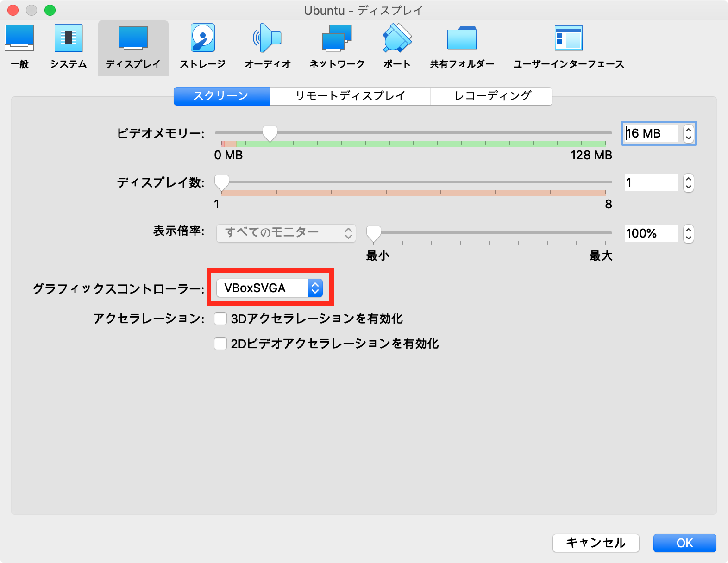Screen dimensions: 728x563
Task: Open the 共有フォルダー settings icon
Action: (x=462, y=47)
